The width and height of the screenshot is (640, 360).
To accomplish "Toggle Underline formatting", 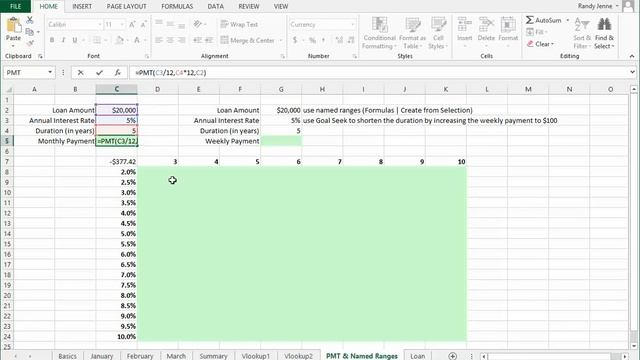I will (x=75, y=40).
